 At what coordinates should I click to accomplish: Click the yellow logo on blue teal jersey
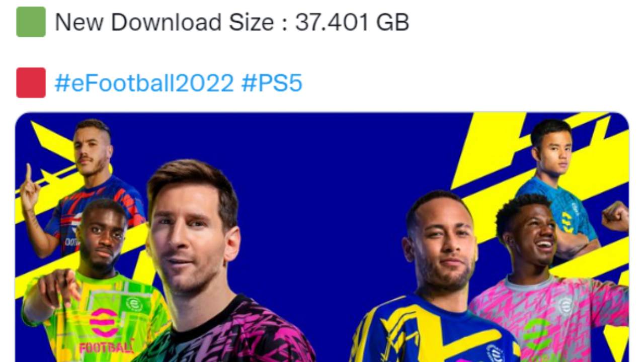567,222
